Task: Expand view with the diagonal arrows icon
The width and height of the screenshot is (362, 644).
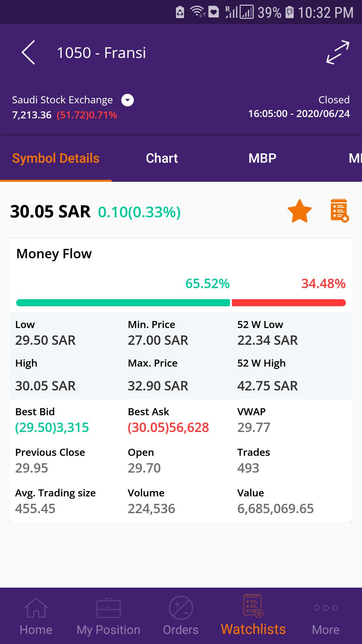Action: coord(338,52)
